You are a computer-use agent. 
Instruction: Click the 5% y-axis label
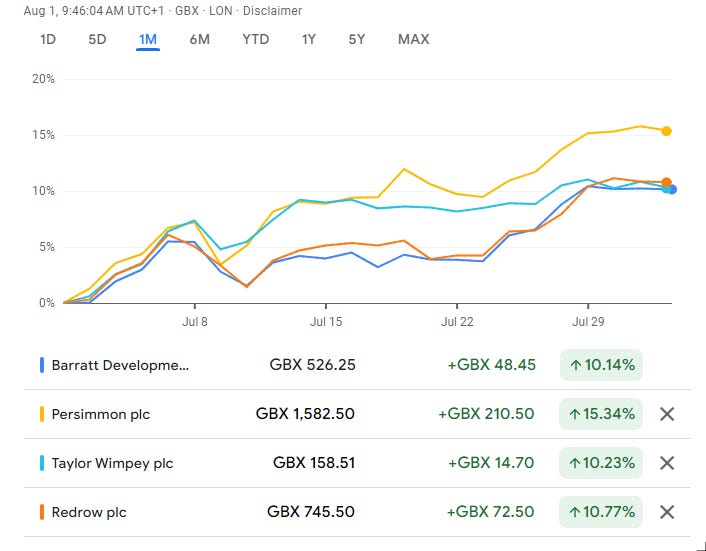pos(46,247)
